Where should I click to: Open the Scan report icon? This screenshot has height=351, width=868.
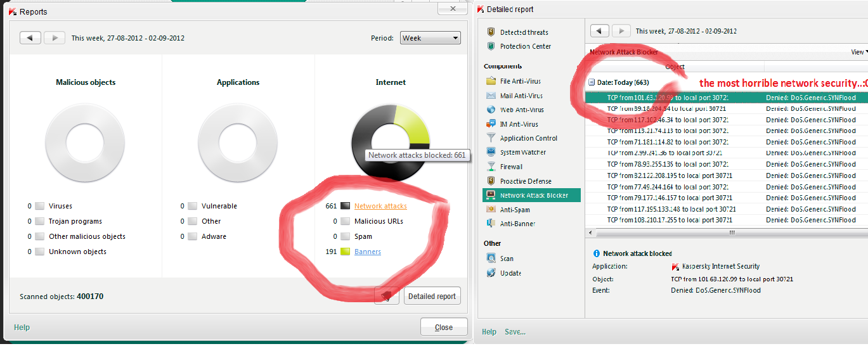click(491, 258)
